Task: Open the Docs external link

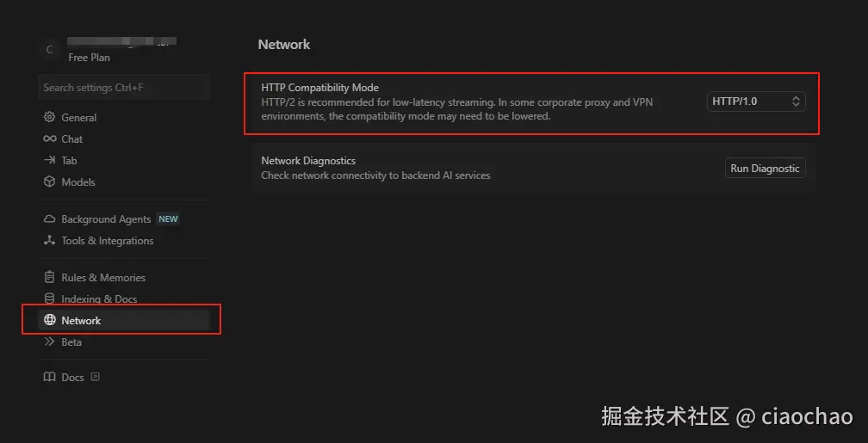Action: 96,377
